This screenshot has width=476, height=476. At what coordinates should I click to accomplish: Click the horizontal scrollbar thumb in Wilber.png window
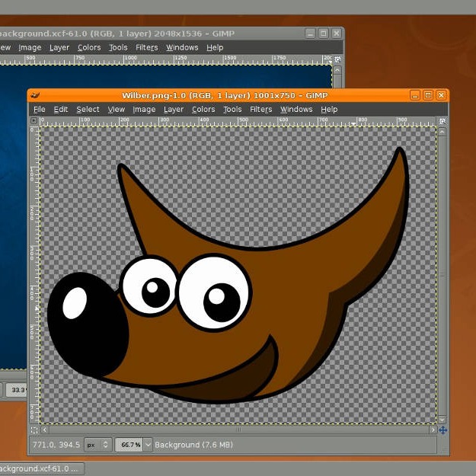tap(239, 430)
